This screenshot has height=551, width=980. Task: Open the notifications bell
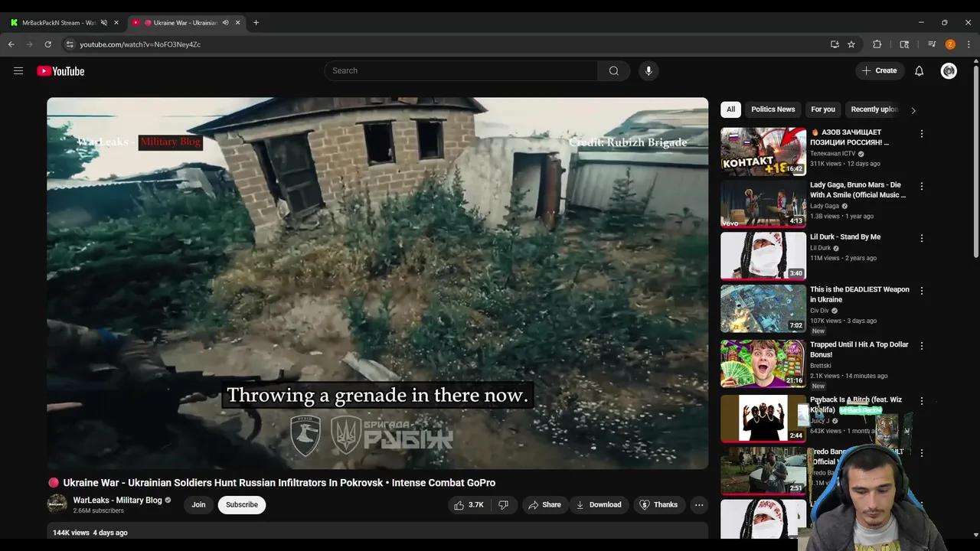click(919, 71)
